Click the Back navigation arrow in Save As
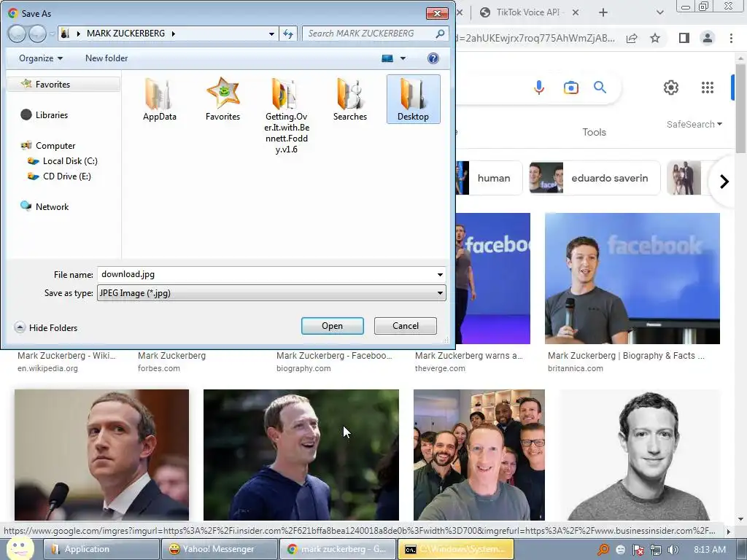Screen dimensions: 747x560 tap(18, 34)
